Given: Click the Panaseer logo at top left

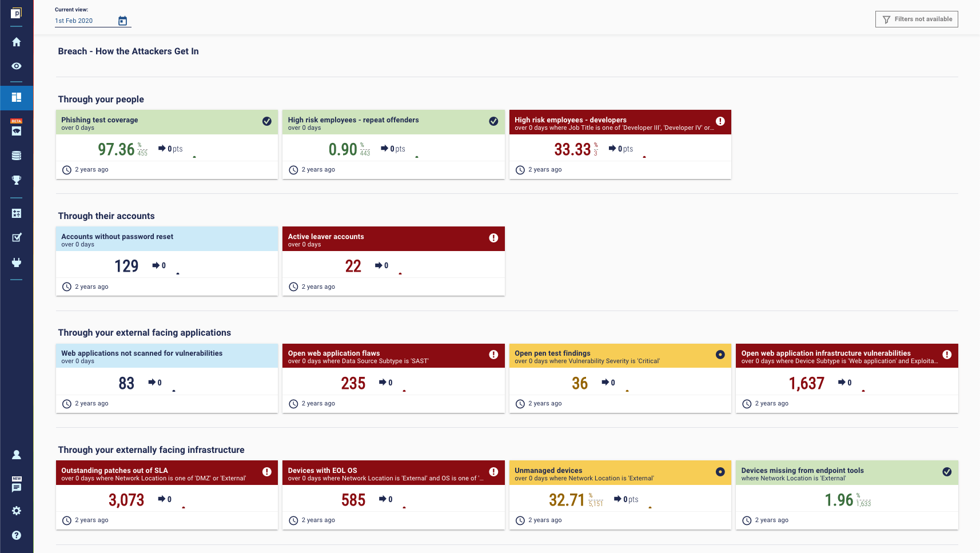Looking at the screenshot, I should [x=17, y=13].
